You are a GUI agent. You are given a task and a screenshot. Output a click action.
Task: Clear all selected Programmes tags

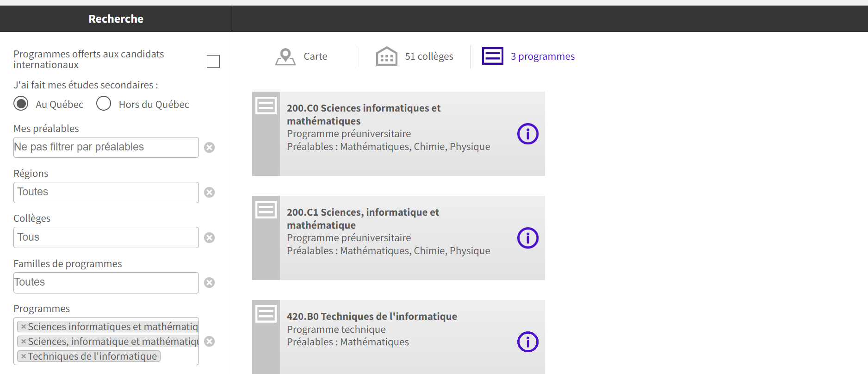coord(210,341)
